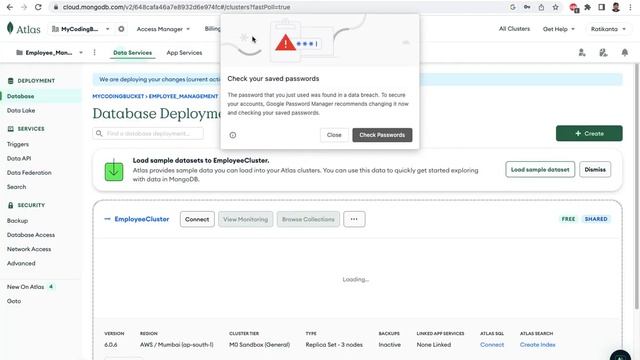Click the green download sample data icon

coord(114,170)
